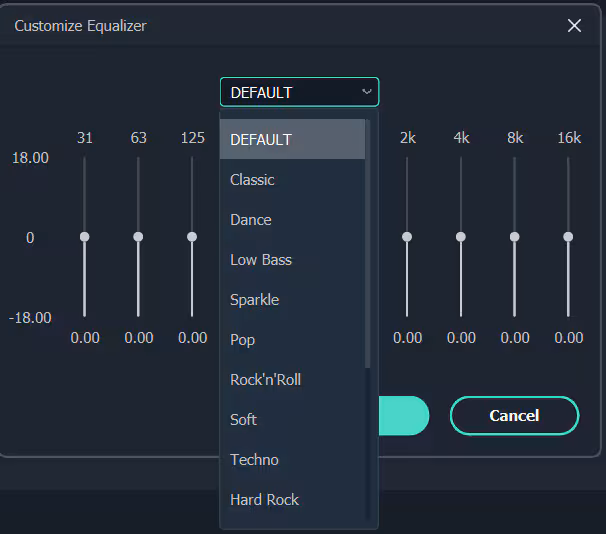The image size is (606, 534).
Task: Pick the Low Bass preset
Action: coord(292,260)
